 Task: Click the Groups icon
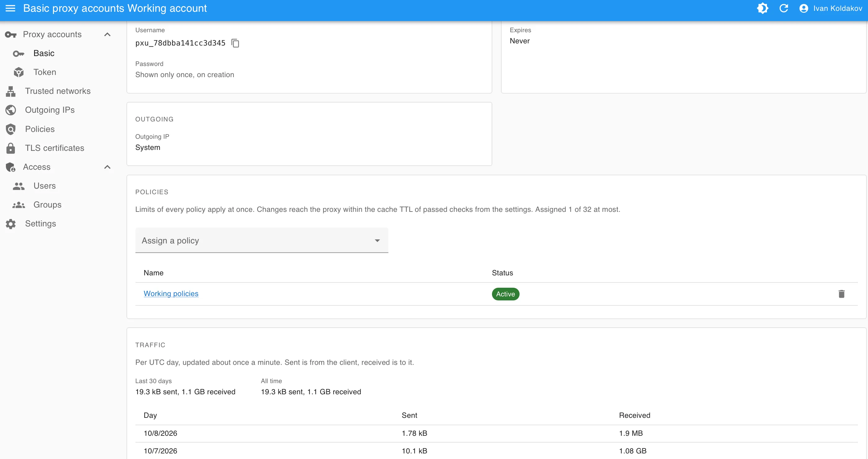(19, 205)
